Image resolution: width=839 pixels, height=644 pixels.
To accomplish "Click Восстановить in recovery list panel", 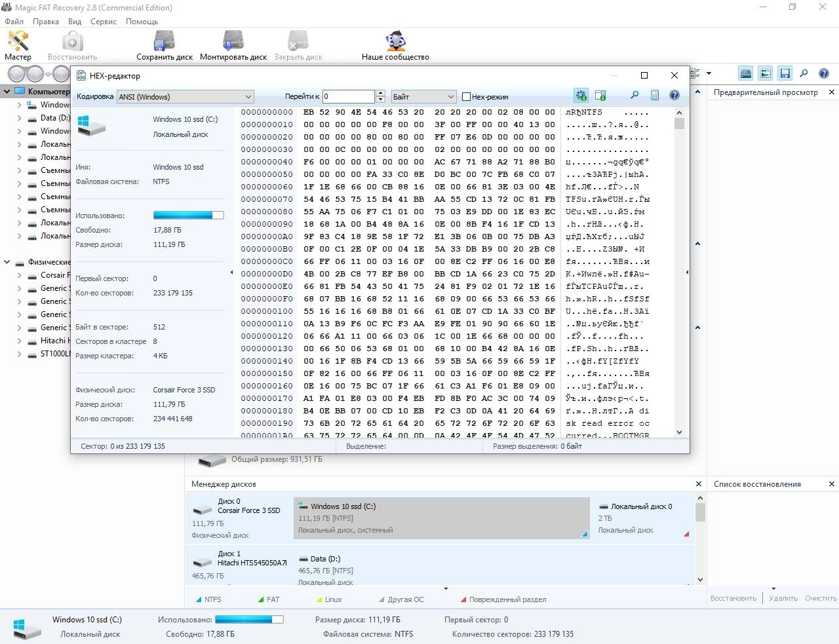I will tap(733, 598).
